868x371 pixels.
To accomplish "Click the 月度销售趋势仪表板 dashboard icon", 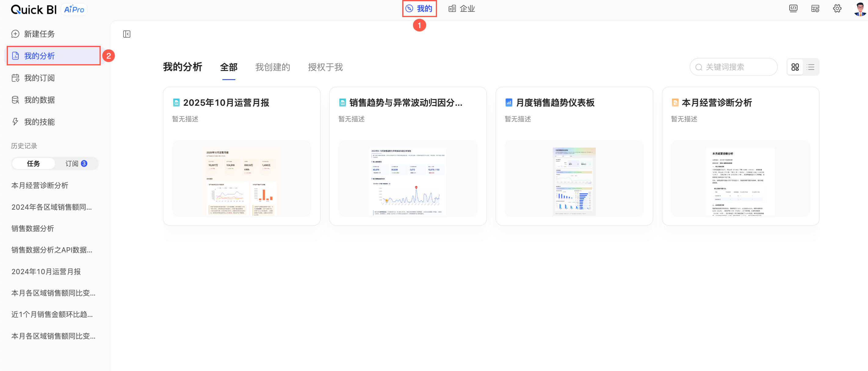I will (x=509, y=103).
